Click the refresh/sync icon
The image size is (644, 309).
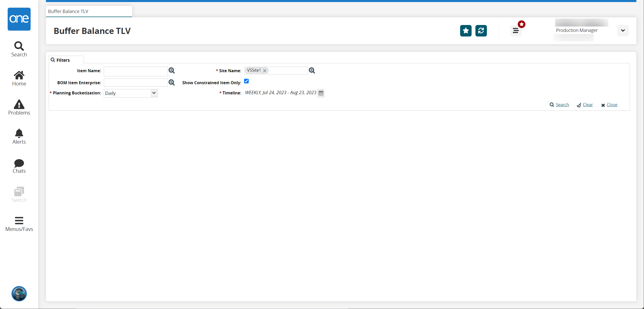point(481,31)
